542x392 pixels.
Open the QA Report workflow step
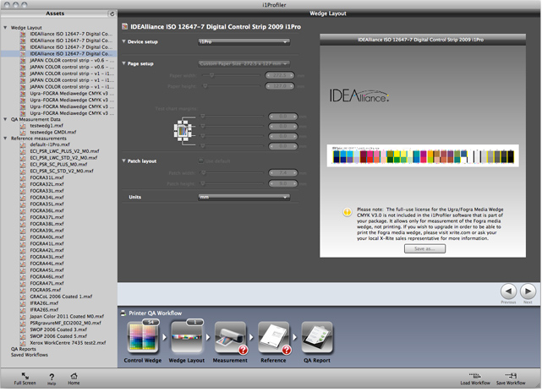[x=317, y=340]
